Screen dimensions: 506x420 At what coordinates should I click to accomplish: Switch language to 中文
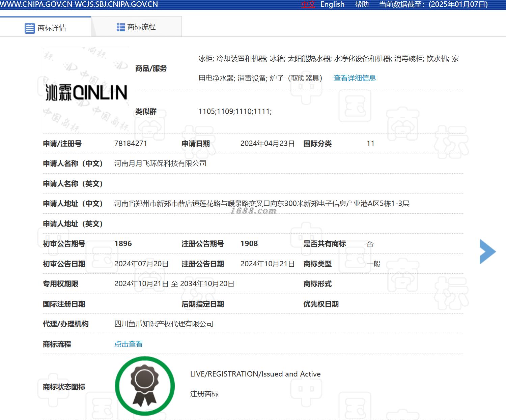(308, 4)
